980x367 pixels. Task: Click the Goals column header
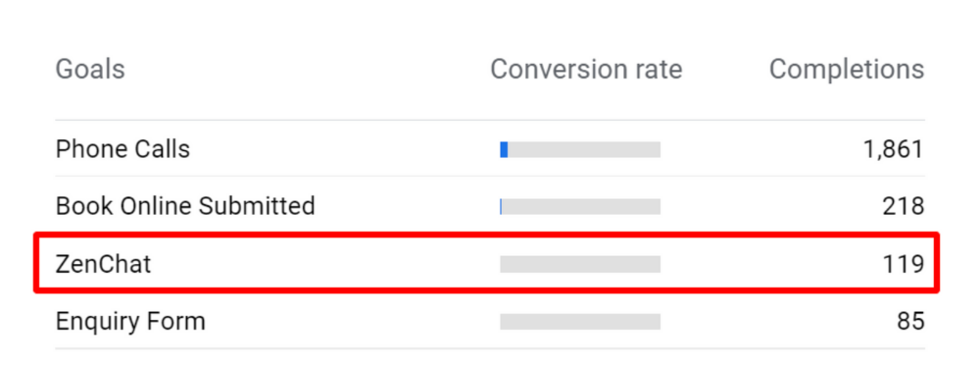(x=90, y=70)
